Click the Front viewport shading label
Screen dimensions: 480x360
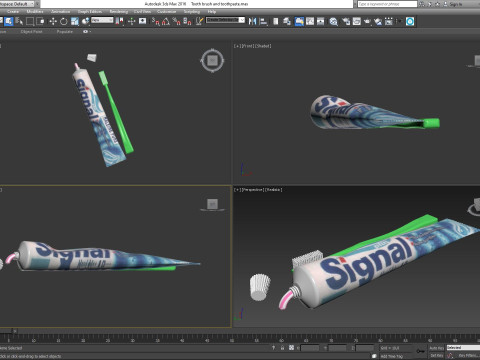pyautogui.click(x=263, y=46)
